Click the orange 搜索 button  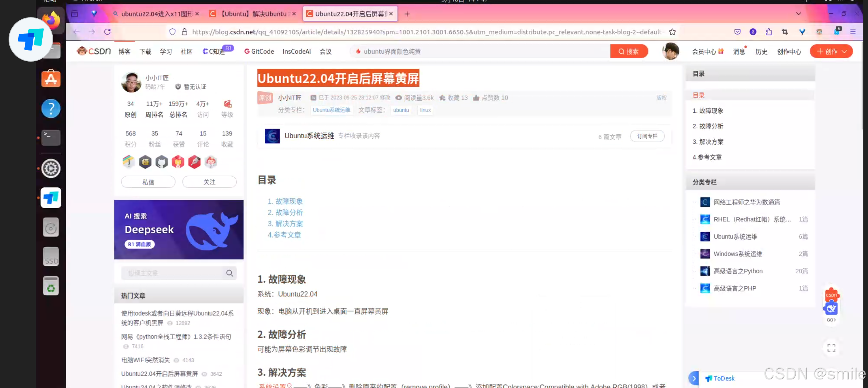(x=629, y=52)
